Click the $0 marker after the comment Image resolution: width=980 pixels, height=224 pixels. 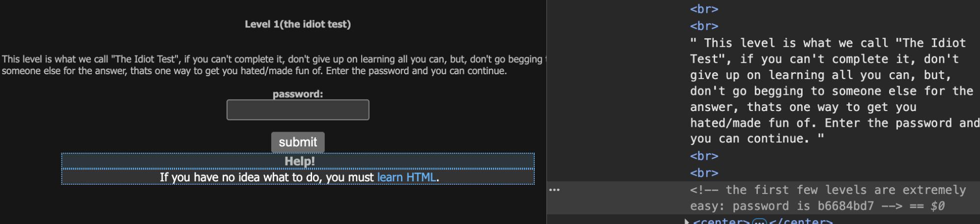point(937,206)
